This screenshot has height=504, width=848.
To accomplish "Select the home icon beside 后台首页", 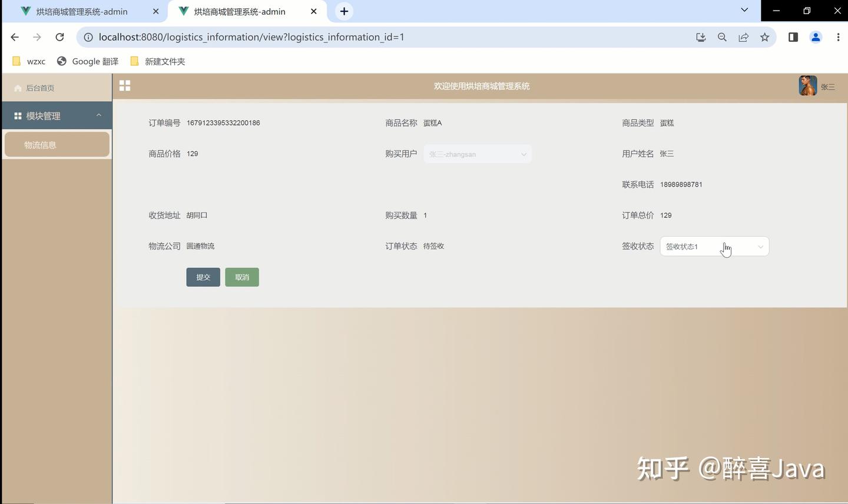I will coord(18,88).
